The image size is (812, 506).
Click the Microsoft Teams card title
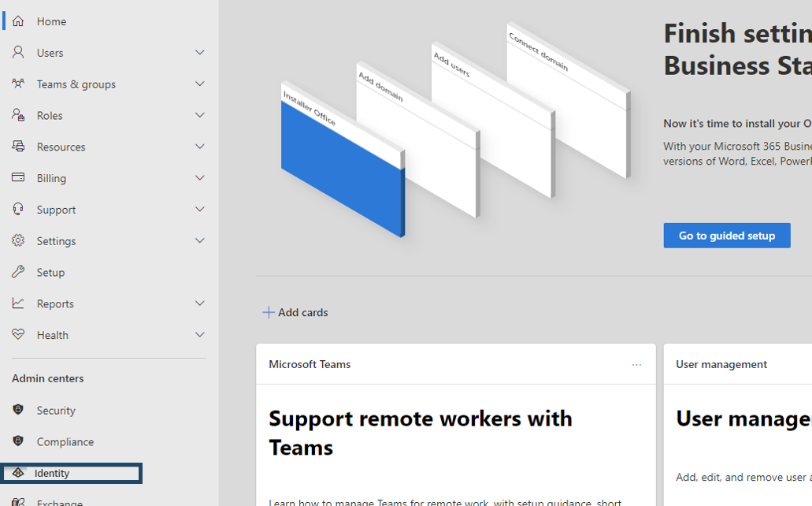[x=310, y=364]
